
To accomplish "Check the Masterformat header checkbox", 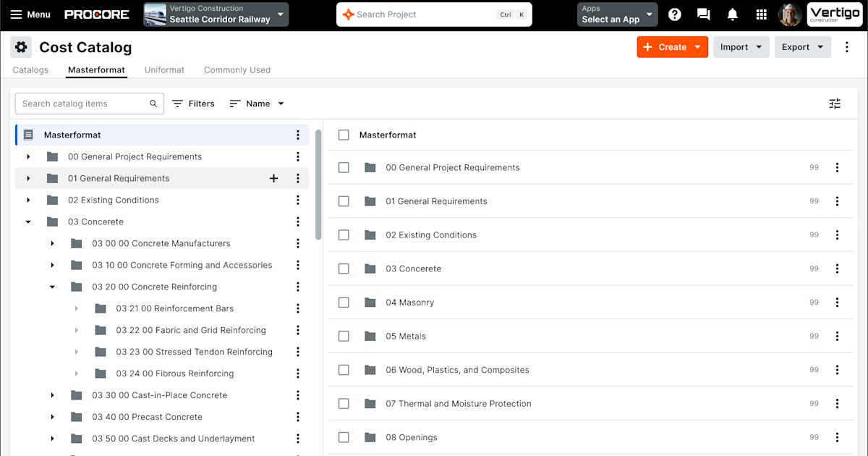I will tap(344, 135).
